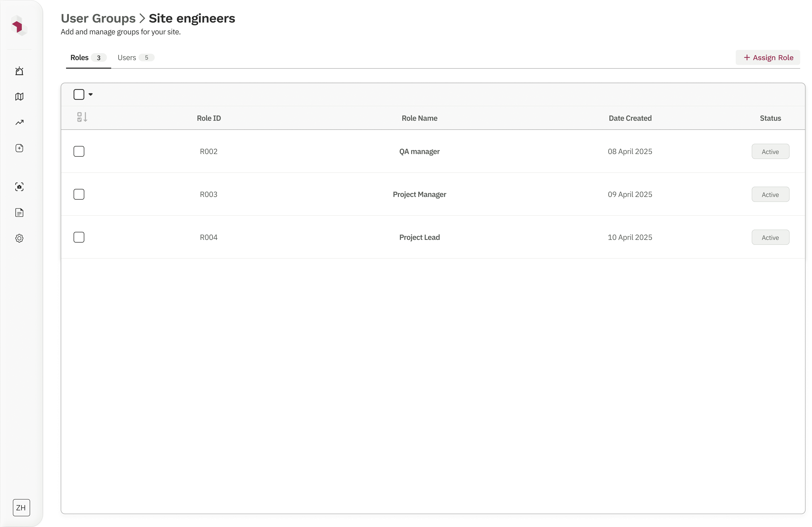Image resolution: width=812 pixels, height=527 pixels.
Task: Select the R004 Project Lead row checkbox
Action: (79, 237)
